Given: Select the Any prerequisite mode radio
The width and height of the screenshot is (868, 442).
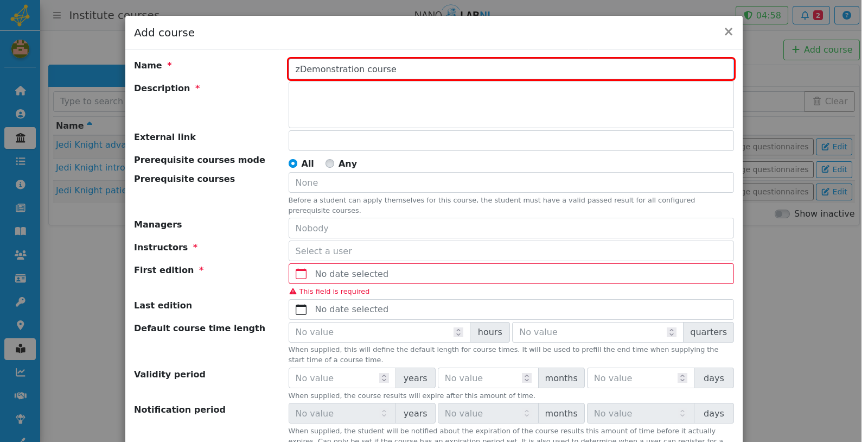Looking at the screenshot, I should tap(330, 163).
